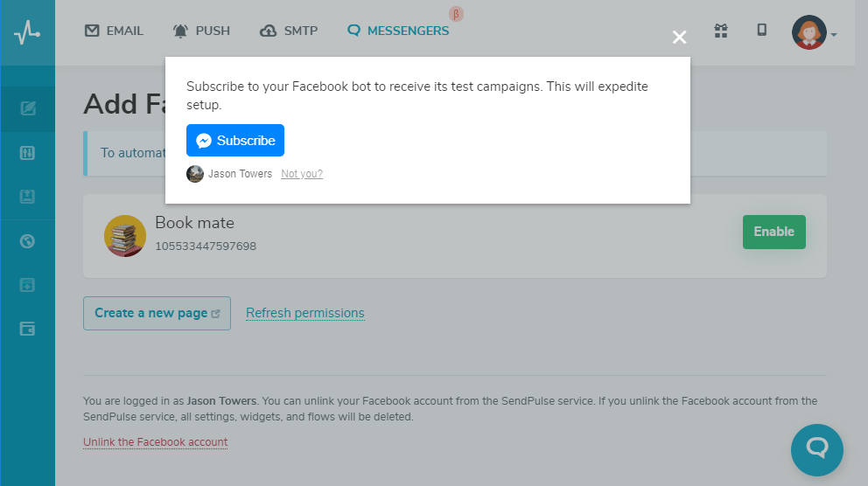Open the upload box sidebar icon

point(27,197)
